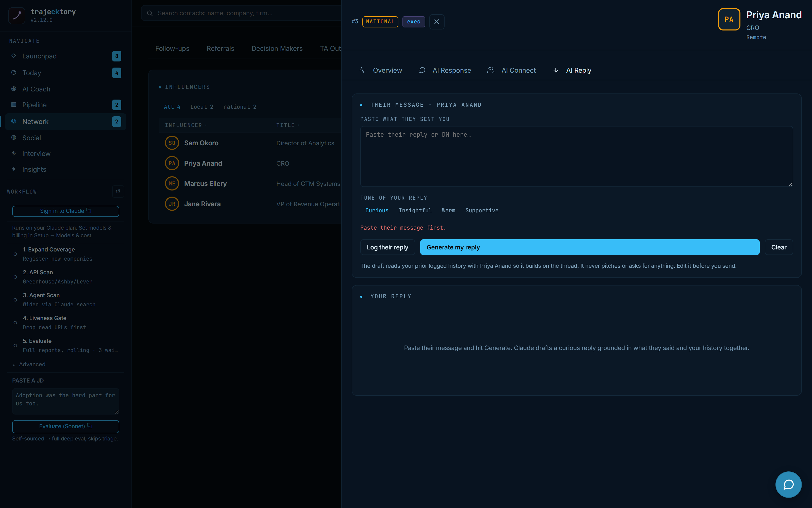This screenshot has height=508, width=812.
Task: Reset the workflow with refresh icon
Action: (x=118, y=192)
